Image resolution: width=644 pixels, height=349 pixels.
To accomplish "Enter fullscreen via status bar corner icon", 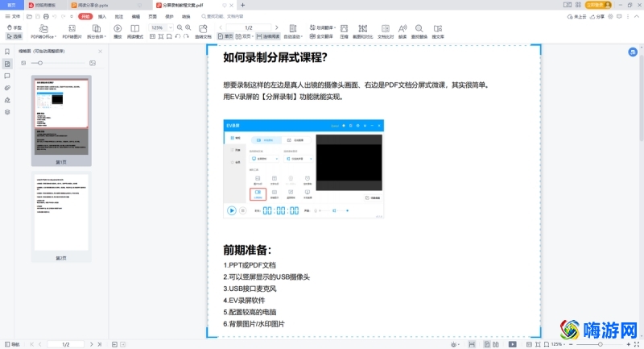I will [637, 344].
